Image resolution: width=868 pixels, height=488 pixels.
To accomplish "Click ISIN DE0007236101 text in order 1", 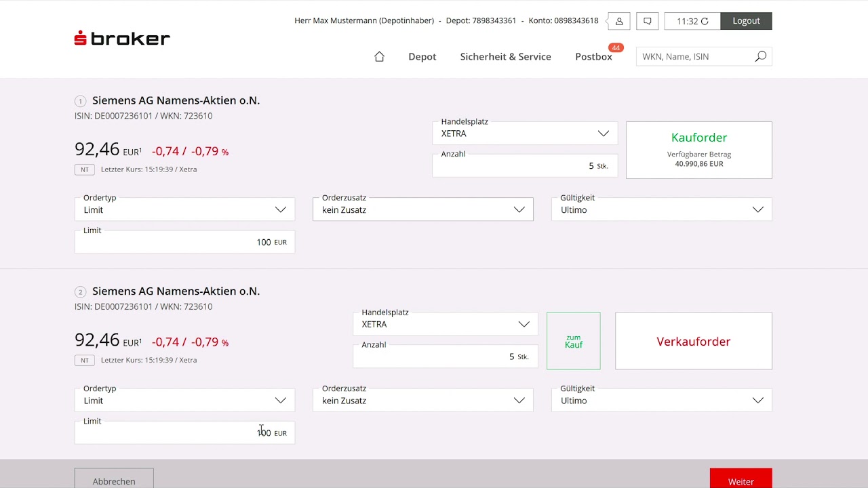I will point(113,116).
